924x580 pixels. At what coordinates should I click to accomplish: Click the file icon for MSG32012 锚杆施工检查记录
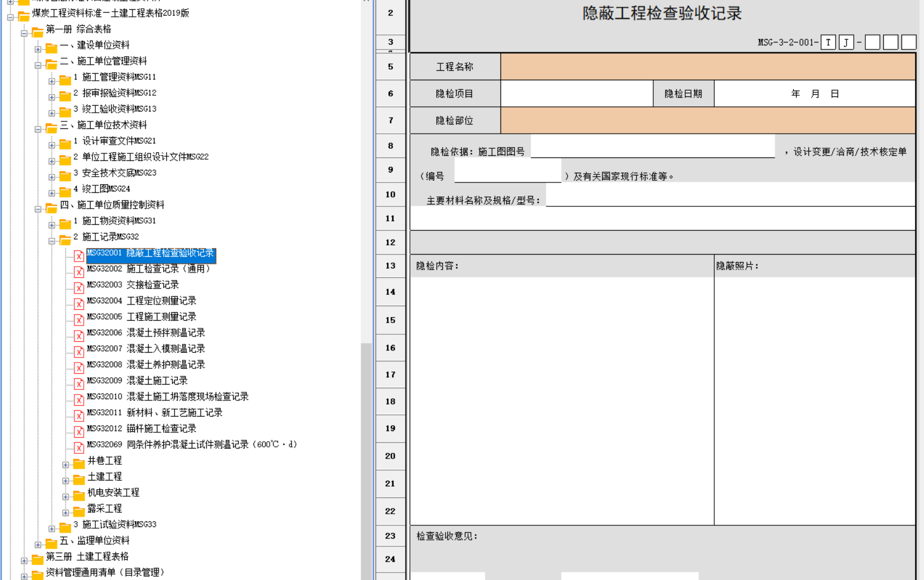[79, 431]
